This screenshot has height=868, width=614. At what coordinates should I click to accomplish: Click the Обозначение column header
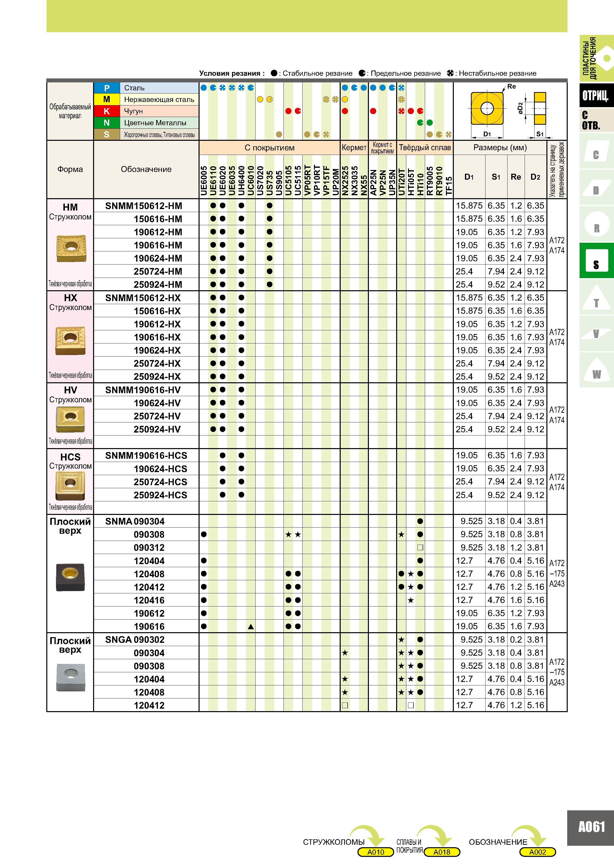click(146, 169)
